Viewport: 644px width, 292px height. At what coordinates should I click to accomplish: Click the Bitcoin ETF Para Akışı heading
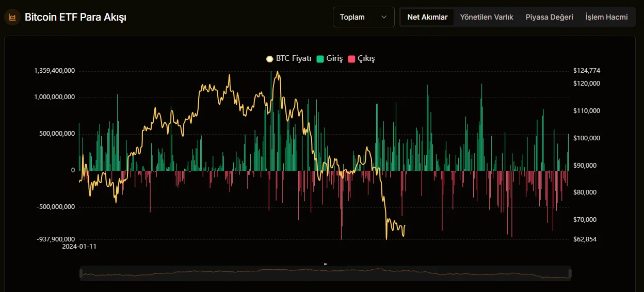[x=75, y=17]
